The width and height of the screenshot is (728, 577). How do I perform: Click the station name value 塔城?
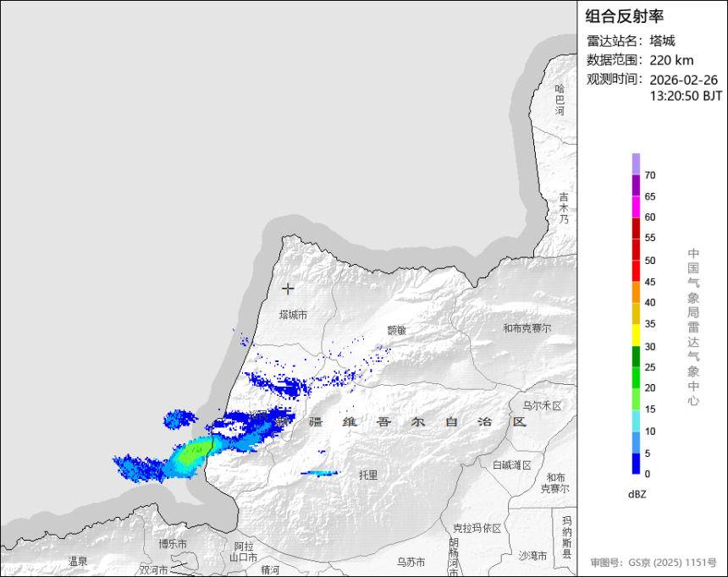tap(662, 41)
